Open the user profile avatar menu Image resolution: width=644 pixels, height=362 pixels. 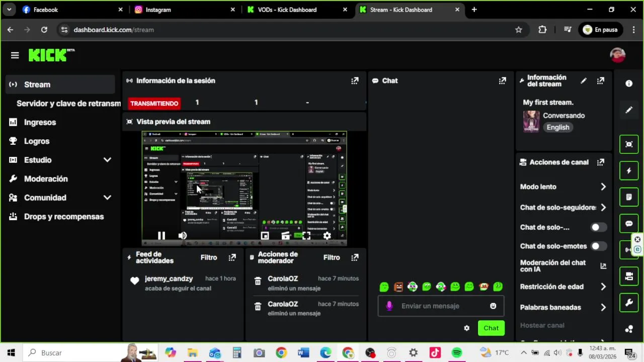pos(617,55)
